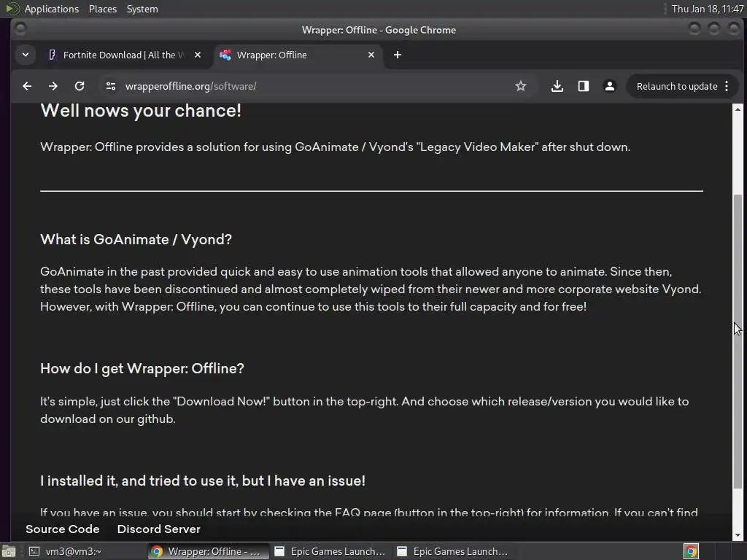Click scrollbar down arrow
Viewport: 747px width, 560px height.
[738, 535]
